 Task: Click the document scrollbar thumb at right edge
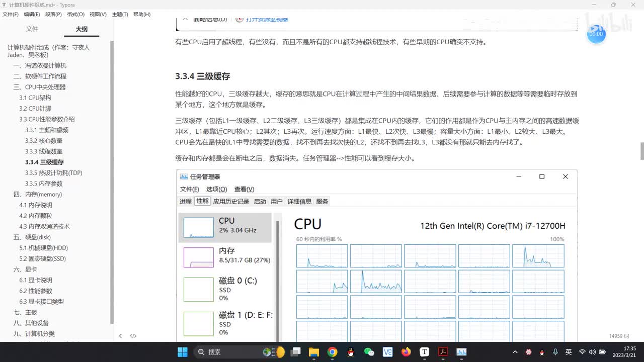click(642, 151)
